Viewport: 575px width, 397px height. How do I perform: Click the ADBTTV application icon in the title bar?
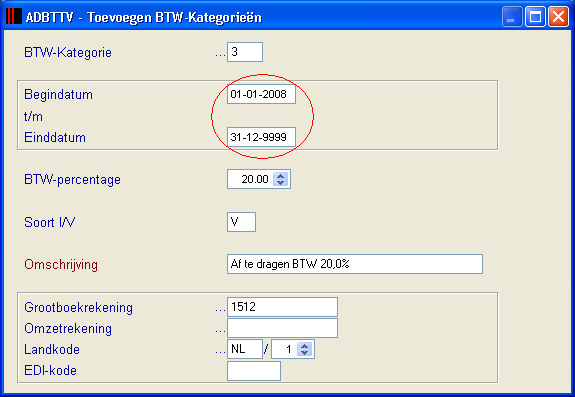(14, 17)
